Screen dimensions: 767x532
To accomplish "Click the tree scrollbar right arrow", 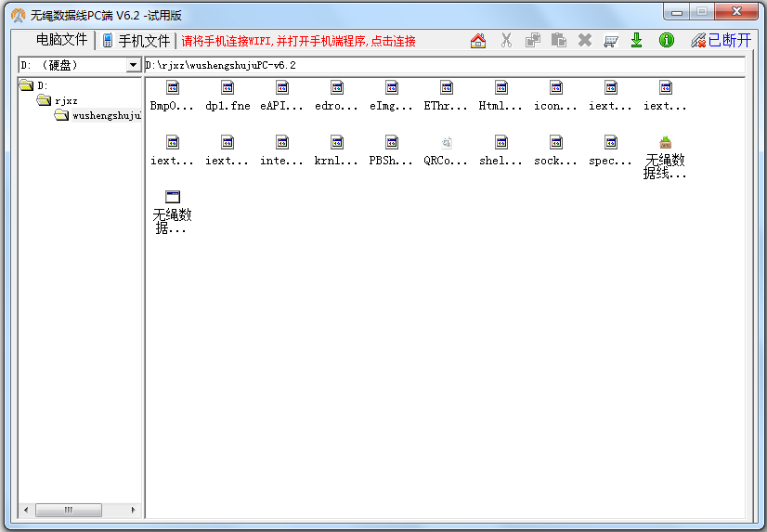I will pyautogui.click(x=134, y=510).
